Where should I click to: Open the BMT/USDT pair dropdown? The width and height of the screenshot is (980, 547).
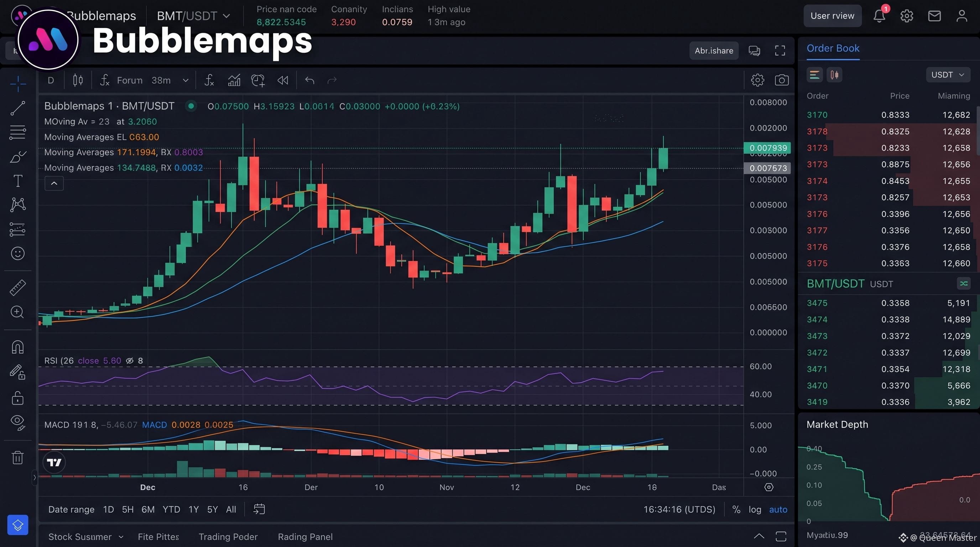coord(193,16)
